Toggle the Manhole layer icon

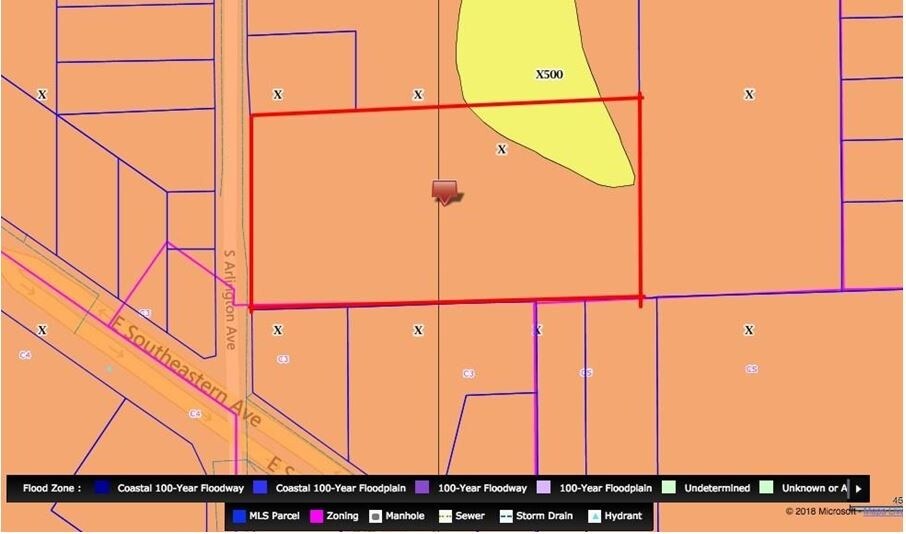376,516
